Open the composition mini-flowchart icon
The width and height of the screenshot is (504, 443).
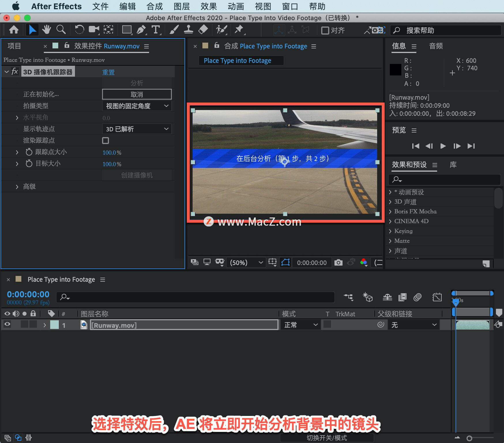348,297
